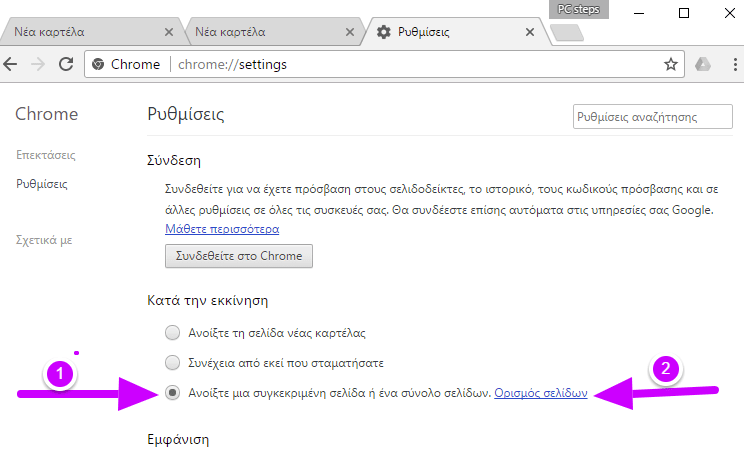Click the Chrome heading in the sidebar
This screenshot has width=744, height=454.
tap(46, 114)
